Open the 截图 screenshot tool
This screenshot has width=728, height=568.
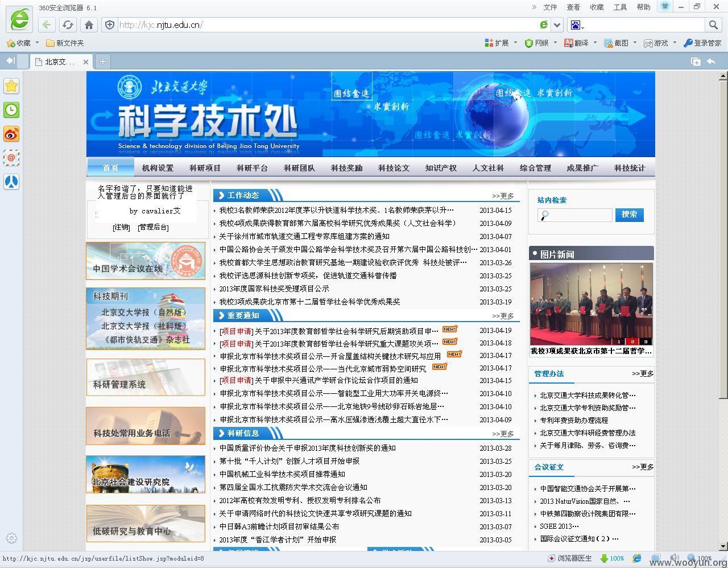coord(616,43)
